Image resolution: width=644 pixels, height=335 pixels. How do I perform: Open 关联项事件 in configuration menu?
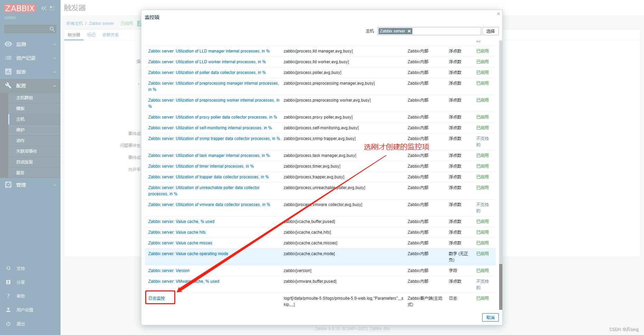(x=27, y=151)
